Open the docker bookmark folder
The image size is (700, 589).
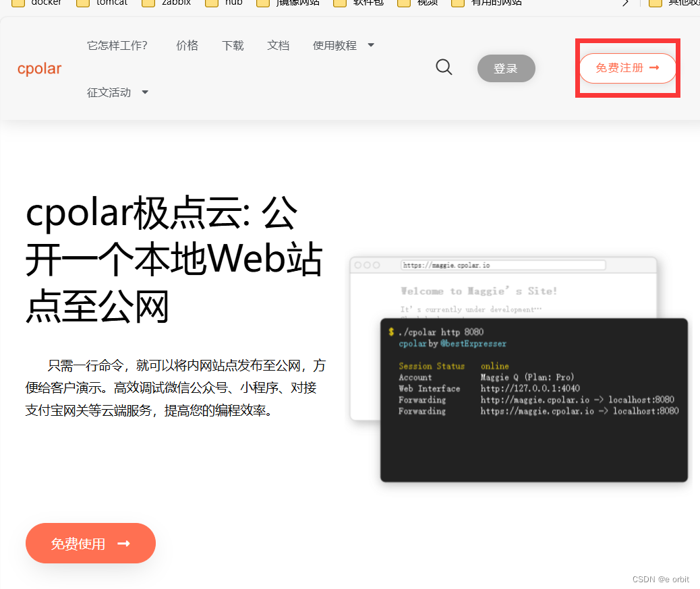(x=36, y=3)
